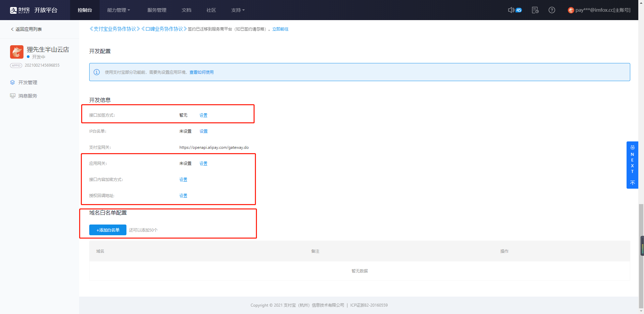Click the Alipay logo in header

coord(20,10)
